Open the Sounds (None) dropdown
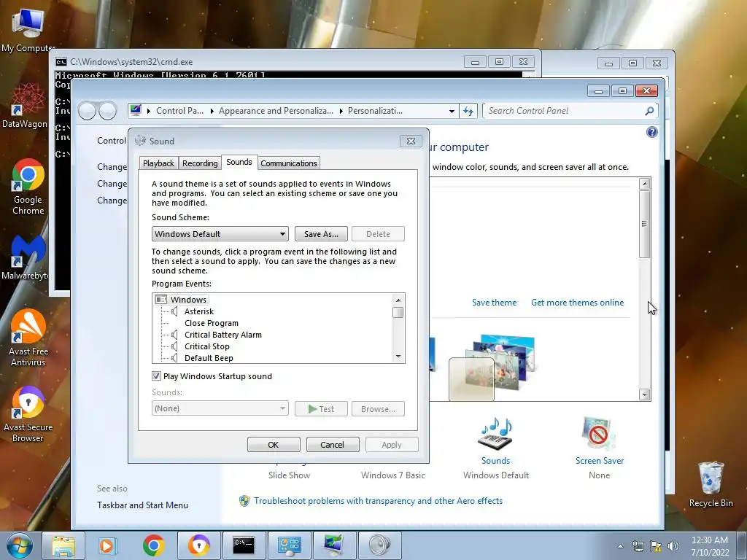 point(220,408)
